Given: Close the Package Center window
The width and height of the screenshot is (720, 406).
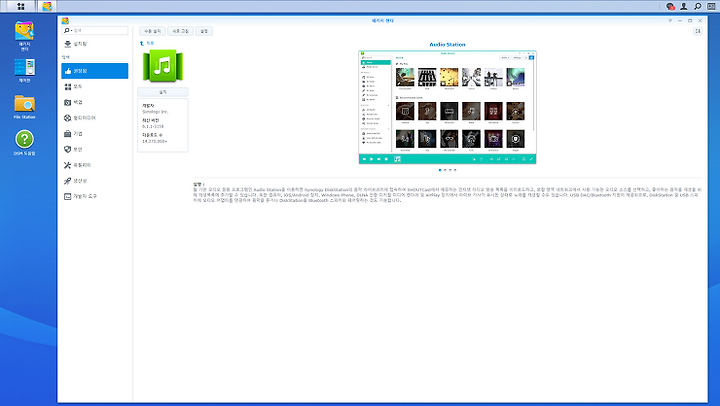Looking at the screenshot, I should [x=700, y=21].
